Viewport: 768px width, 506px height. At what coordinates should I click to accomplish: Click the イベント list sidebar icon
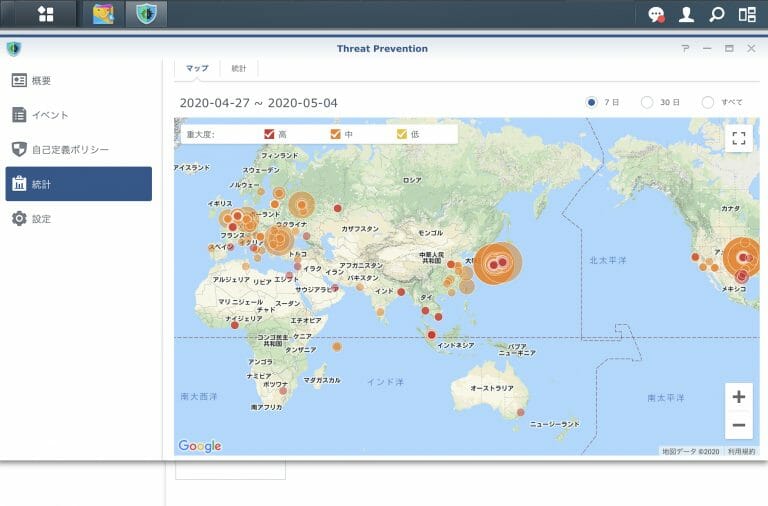[19, 115]
